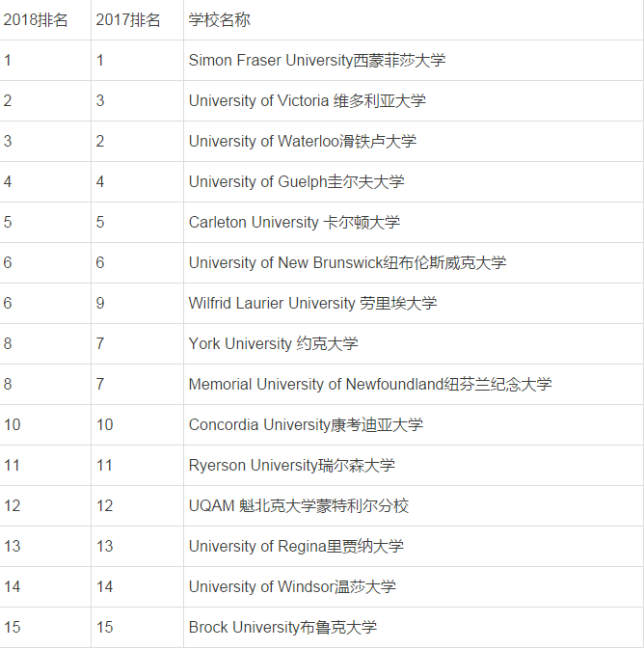644x649 pixels.
Task: Click 2018 rank '6' in Wilfrid Laurier row
Action: pyautogui.click(x=8, y=304)
